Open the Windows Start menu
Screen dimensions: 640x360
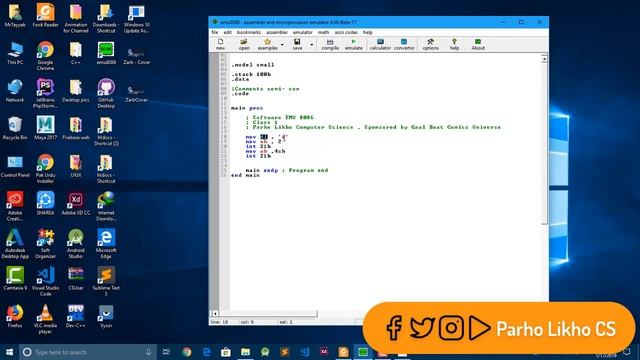[9, 352]
